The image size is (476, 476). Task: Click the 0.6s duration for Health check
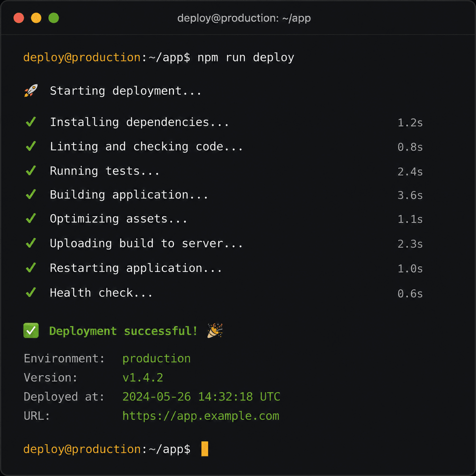(410, 293)
